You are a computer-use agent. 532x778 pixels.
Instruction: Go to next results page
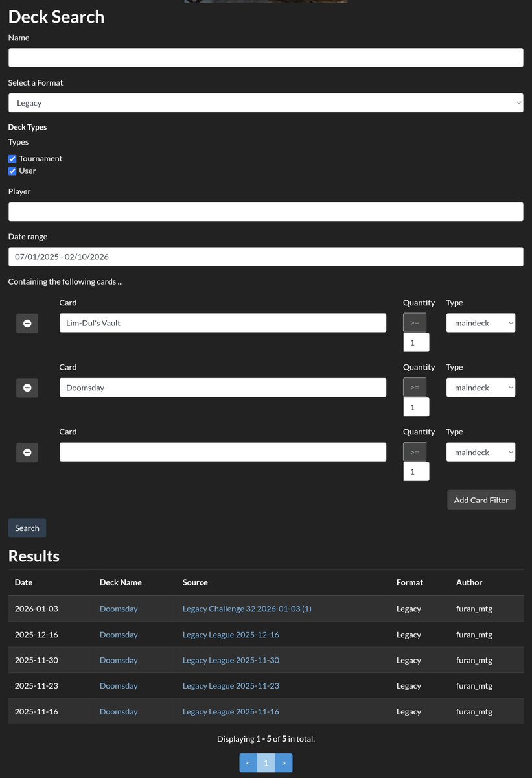click(x=284, y=763)
